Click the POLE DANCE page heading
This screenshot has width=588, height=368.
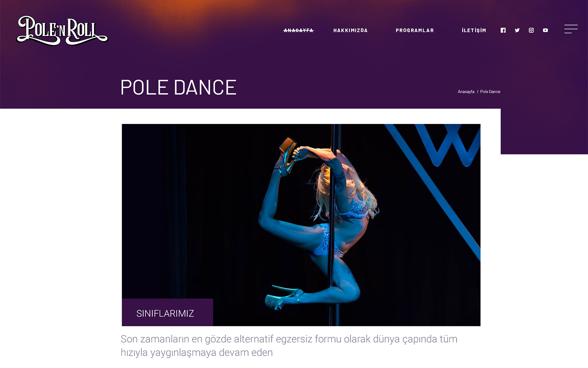click(x=178, y=88)
